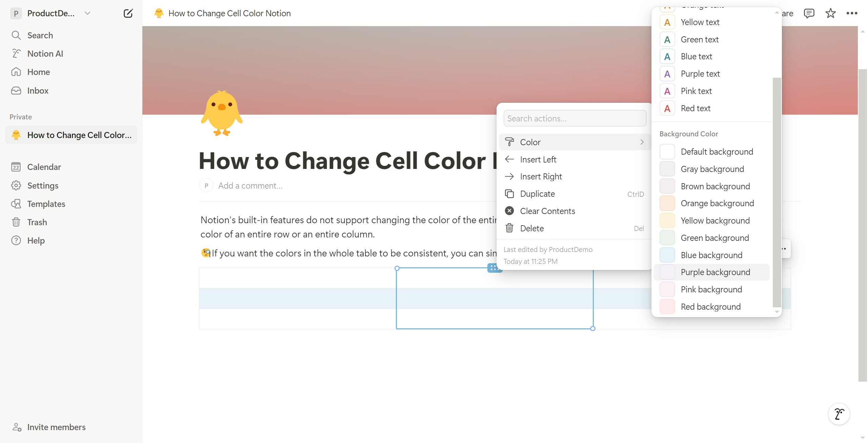The image size is (868, 443).
Task: Select Green background
Action: click(712, 238)
